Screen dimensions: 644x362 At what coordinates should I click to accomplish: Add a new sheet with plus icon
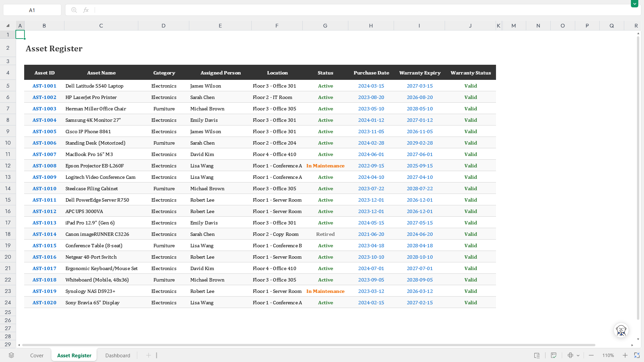click(x=148, y=355)
